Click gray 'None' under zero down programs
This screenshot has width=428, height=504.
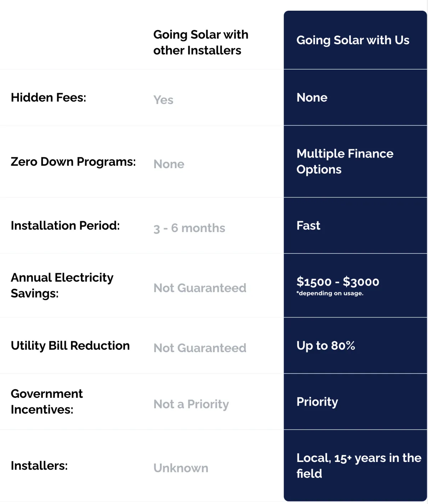tap(169, 164)
